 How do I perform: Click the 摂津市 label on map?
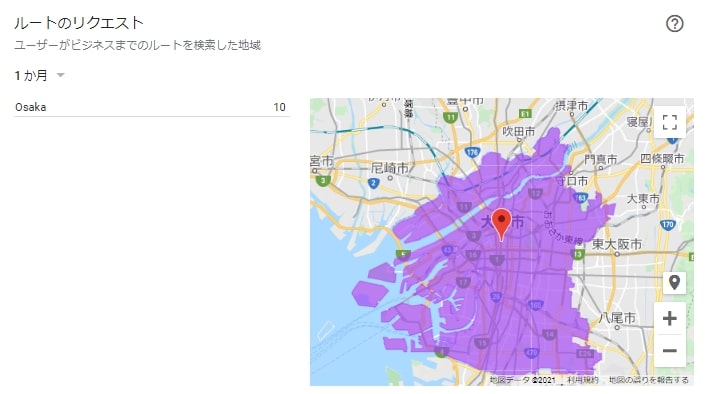tap(572, 106)
